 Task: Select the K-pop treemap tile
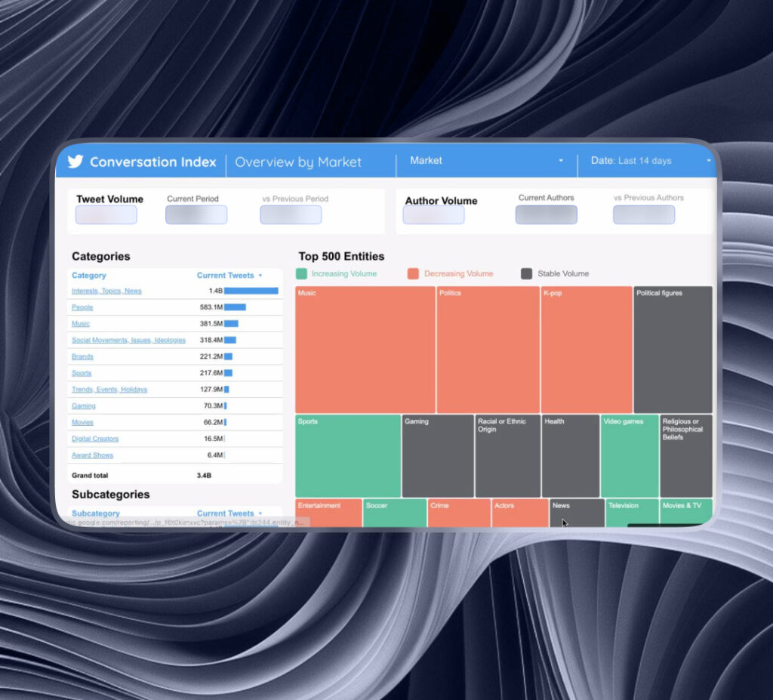(x=587, y=350)
